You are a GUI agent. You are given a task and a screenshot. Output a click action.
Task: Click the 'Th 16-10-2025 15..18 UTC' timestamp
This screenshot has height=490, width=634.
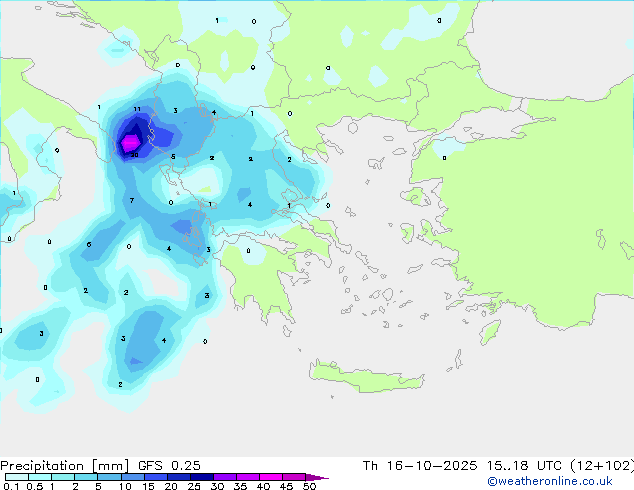pos(462,466)
